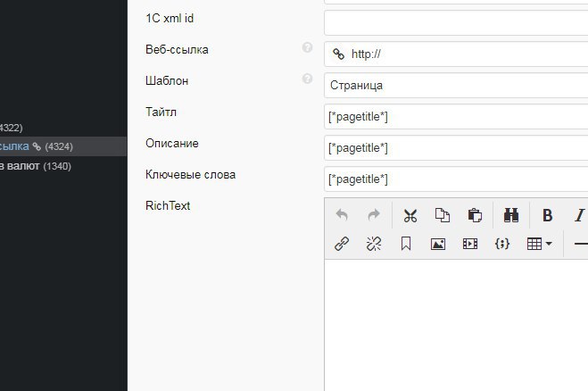This screenshot has width=588, height=391.
Task: Insert an image in the editor
Action: (x=438, y=244)
